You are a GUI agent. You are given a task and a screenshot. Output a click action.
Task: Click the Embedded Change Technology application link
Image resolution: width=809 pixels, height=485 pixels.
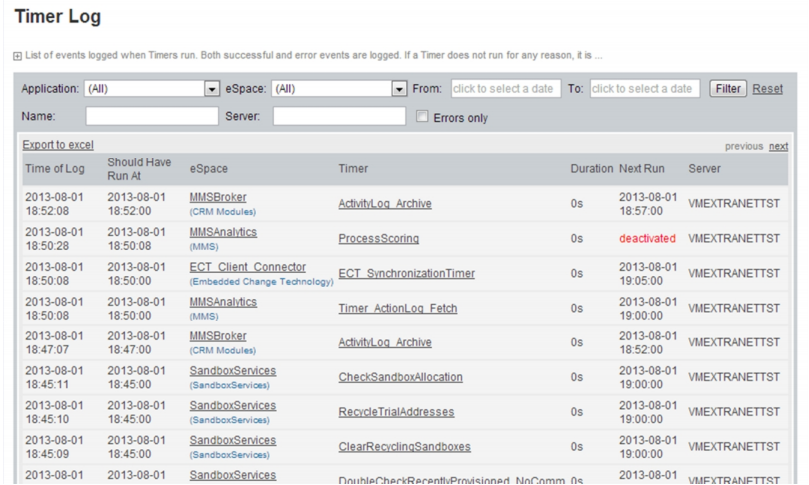(261, 282)
